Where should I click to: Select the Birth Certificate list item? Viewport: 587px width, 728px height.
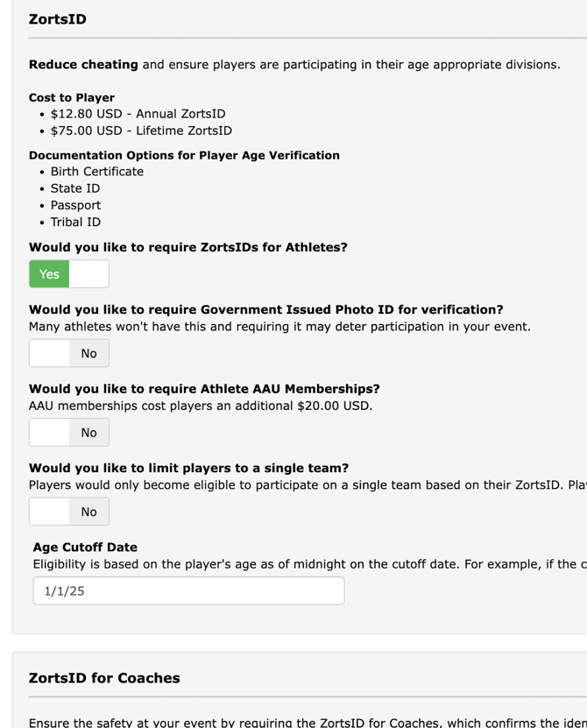click(x=97, y=172)
